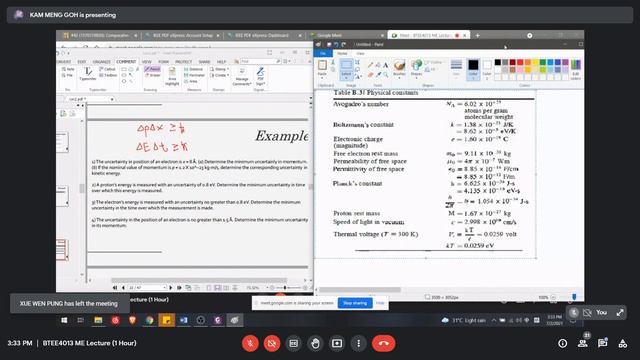Expand self-view tile to full screen
640x360 pixels.
[x=620, y=313]
